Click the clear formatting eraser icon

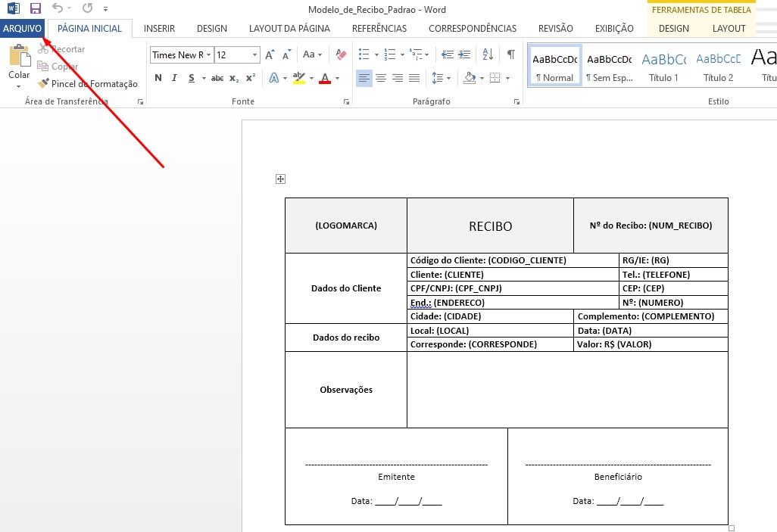tap(340, 54)
